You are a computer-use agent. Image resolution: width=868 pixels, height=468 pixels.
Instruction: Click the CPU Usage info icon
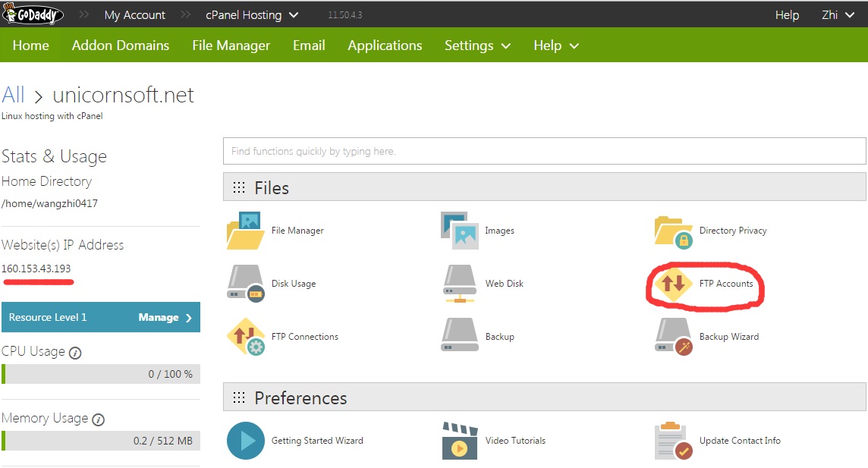[x=75, y=353]
